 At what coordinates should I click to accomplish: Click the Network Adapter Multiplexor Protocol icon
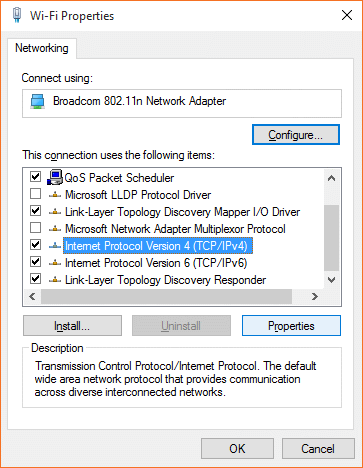55,229
